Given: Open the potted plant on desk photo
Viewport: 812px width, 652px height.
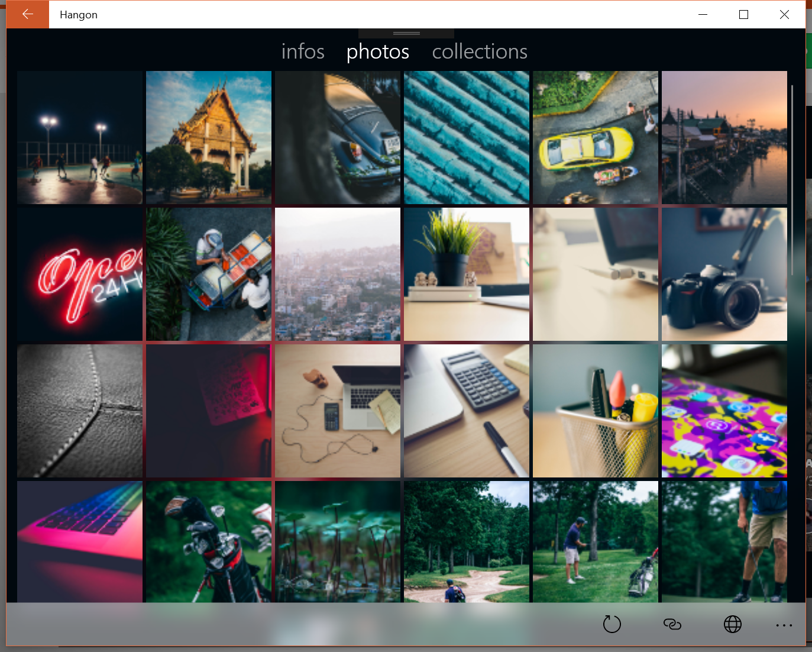Looking at the screenshot, I should tap(467, 274).
